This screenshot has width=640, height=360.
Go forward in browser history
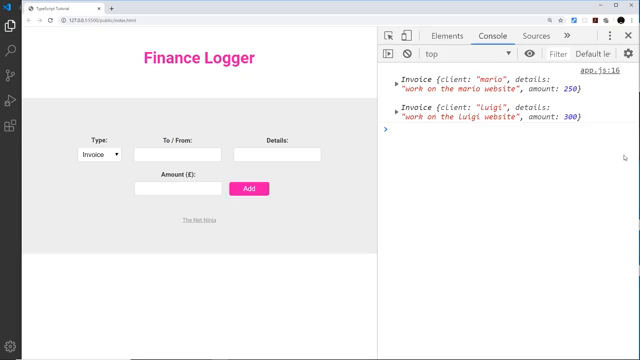pos(40,20)
